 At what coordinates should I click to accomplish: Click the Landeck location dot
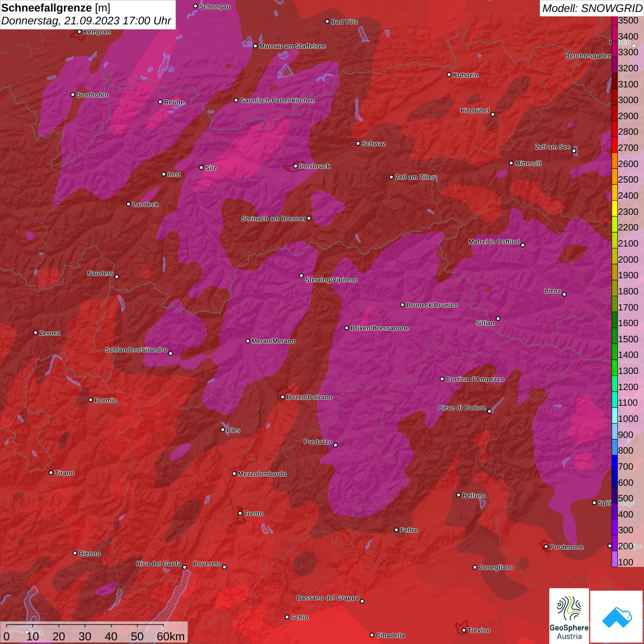pos(128,204)
